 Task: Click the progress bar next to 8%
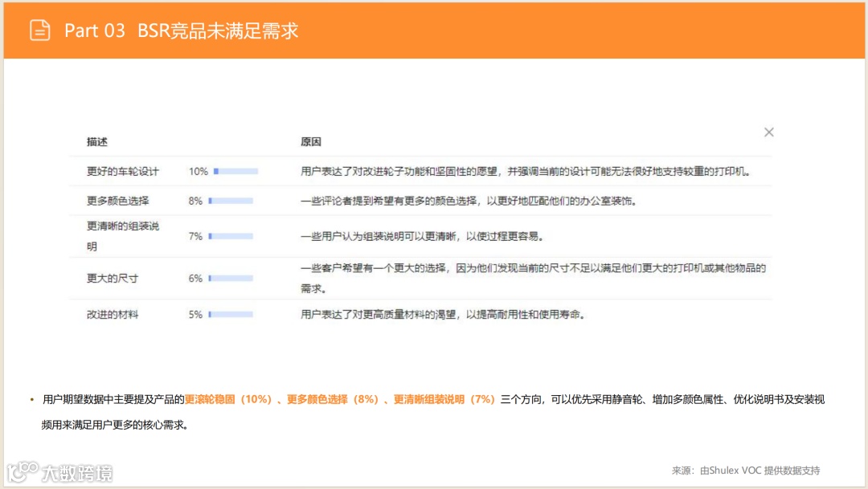[x=231, y=201]
